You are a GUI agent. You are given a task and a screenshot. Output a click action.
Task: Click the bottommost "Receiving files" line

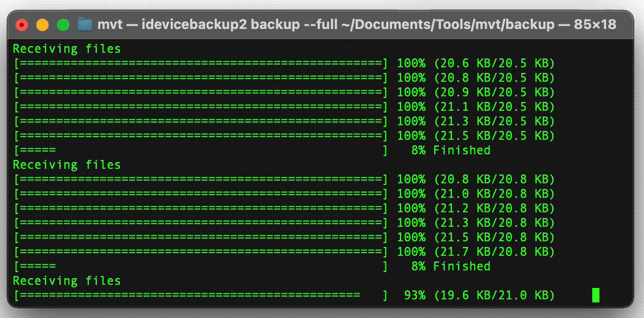click(67, 281)
